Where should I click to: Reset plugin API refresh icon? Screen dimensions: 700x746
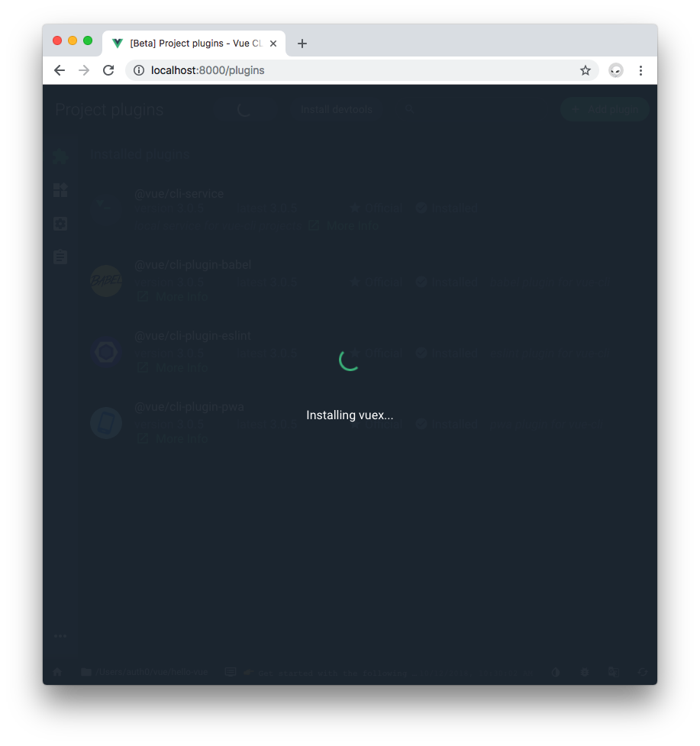pyautogui.click(x=643, y=672)
